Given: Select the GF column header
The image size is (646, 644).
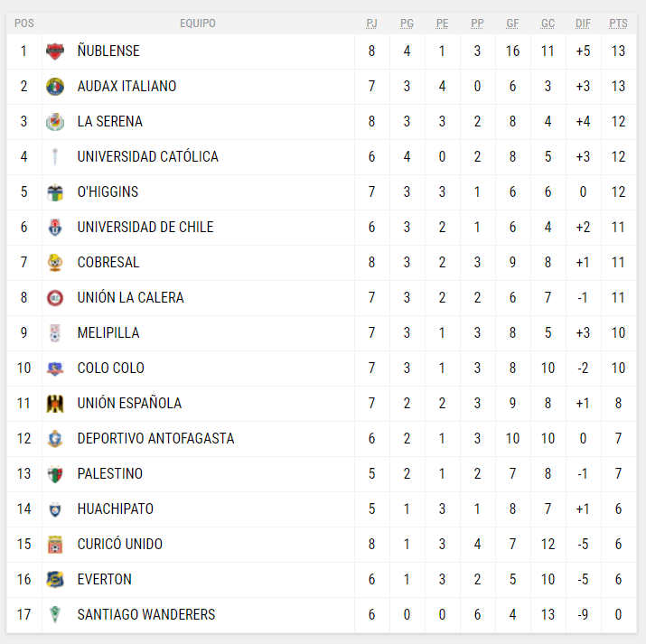Looking at the screenshot, I should click(512, 23).
